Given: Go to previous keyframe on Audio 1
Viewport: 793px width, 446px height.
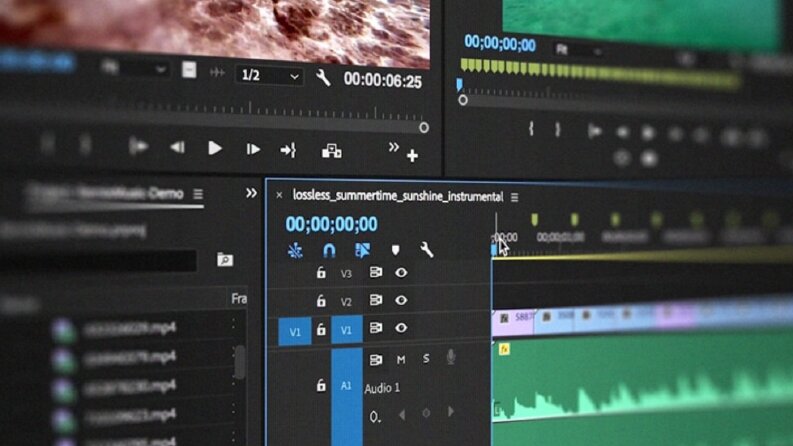Looking at the screenshot, I should click(x=402, y=415).
